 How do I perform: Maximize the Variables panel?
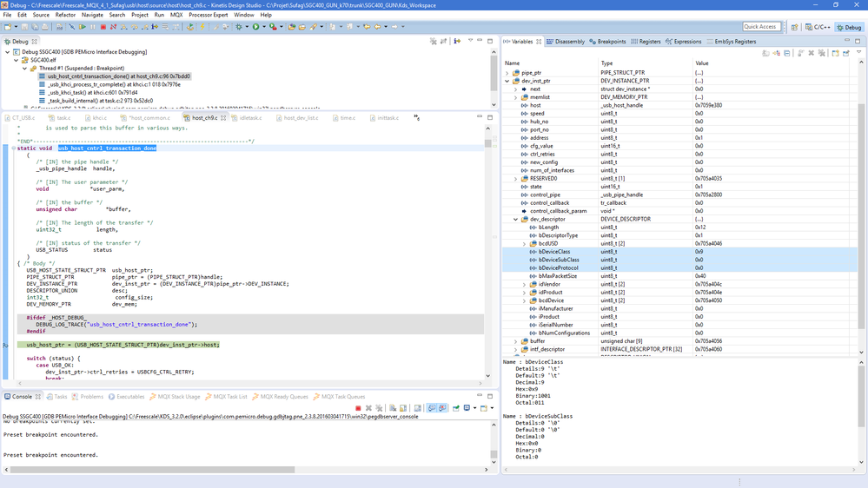click(858, 41)
